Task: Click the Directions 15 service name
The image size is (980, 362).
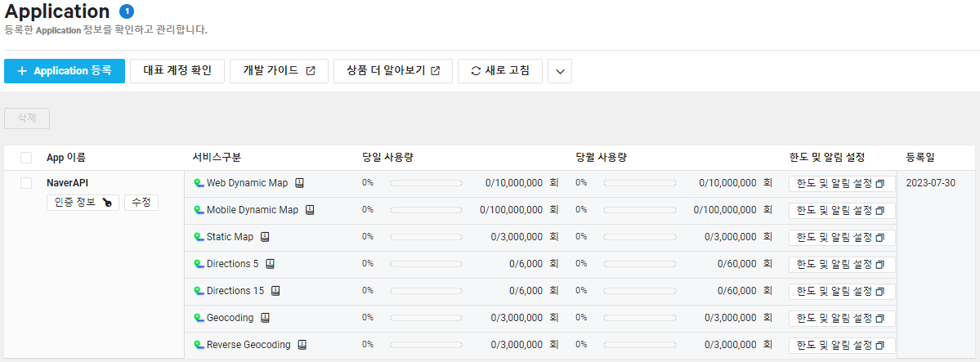Action: coord(235,291)
